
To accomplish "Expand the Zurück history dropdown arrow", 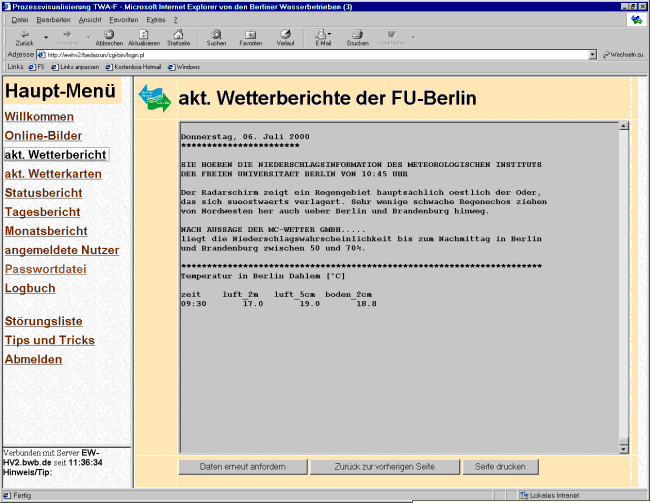I will tap(46, 36).
